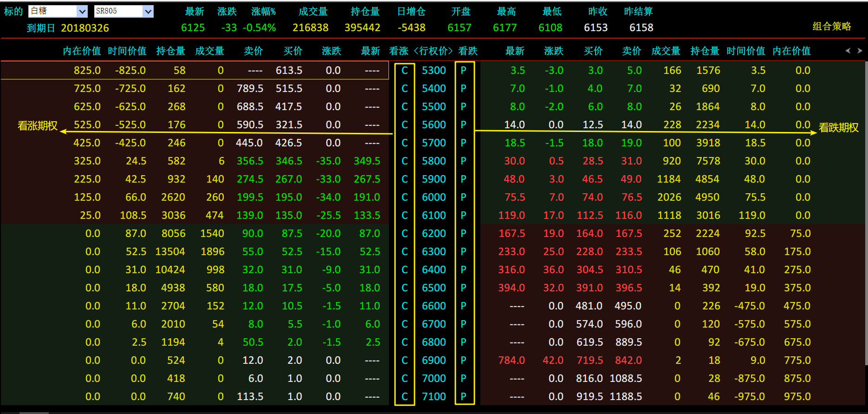
Task: Click left scroll arrow in column header
Action: 848,51
